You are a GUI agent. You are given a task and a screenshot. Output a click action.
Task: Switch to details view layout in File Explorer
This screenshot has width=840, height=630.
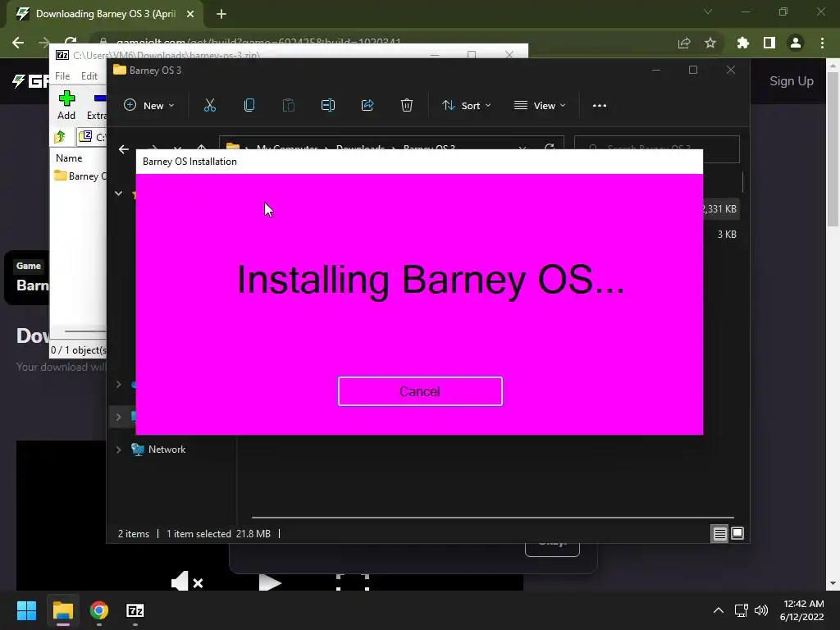tap(719, 533)
